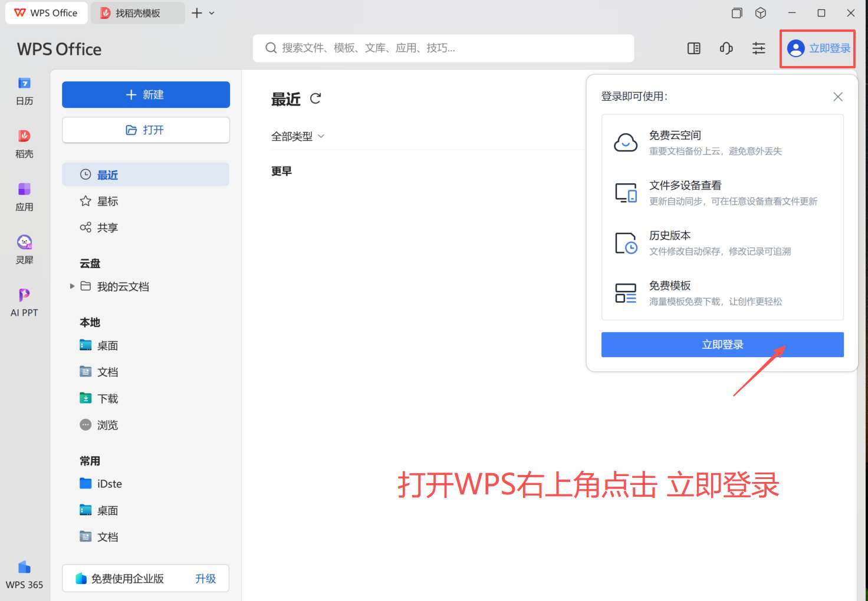Screen dimensions: 868x601
Task: Open the Apps (应用) sidebar icon
Action: tap(24, 197)
